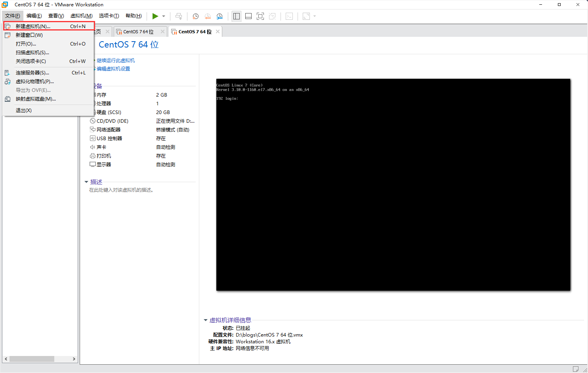Click the VMware Workstation title bar app icon
This screenshot has width=588, height=373.
[x=5, y=4]
